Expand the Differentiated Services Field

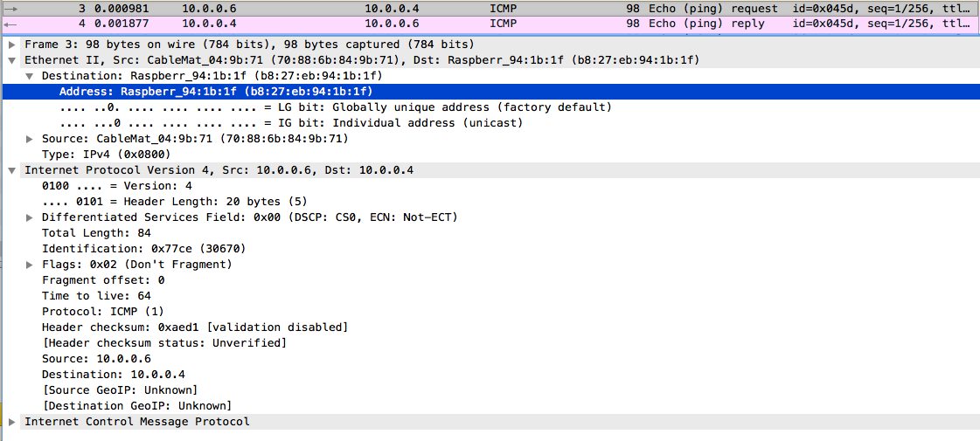pos(31,217)
